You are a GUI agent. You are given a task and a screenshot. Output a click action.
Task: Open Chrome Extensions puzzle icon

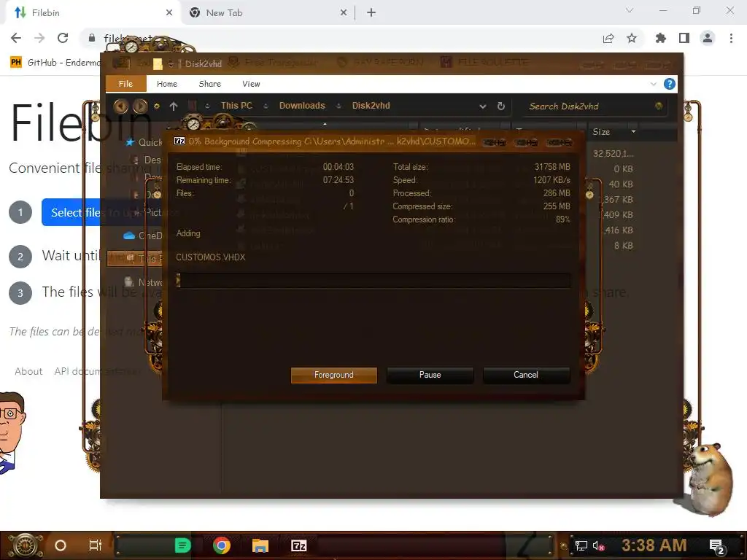660,38
